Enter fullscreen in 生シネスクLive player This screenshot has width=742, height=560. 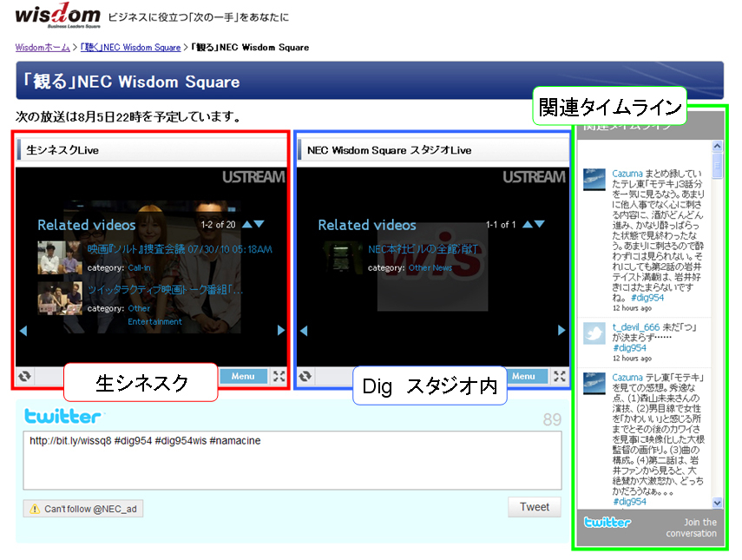pos(279,376)
